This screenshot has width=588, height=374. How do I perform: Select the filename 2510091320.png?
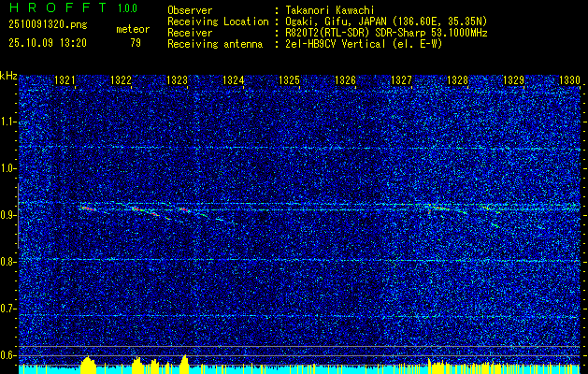click(48, 25)
